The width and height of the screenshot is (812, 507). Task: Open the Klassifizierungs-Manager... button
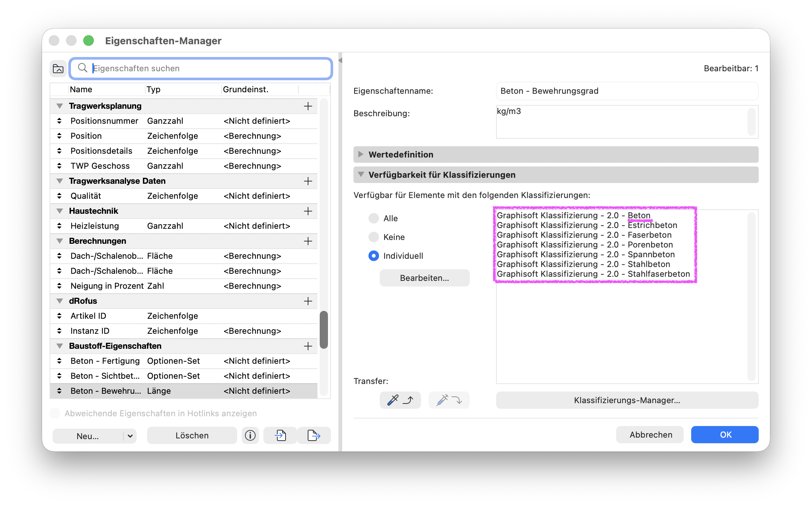click(x=627, y=400)
